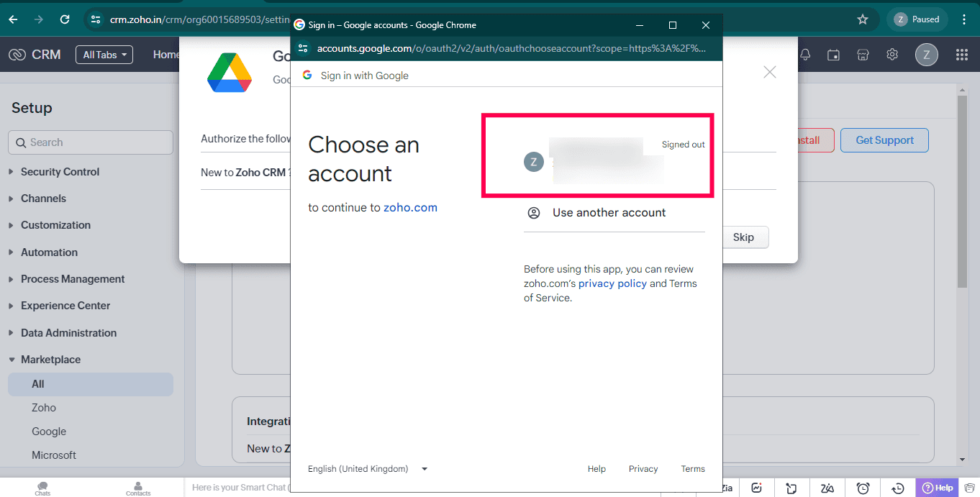Open the notifications bell in CRM header
980x497 pixels.
(x=805, y=55)
